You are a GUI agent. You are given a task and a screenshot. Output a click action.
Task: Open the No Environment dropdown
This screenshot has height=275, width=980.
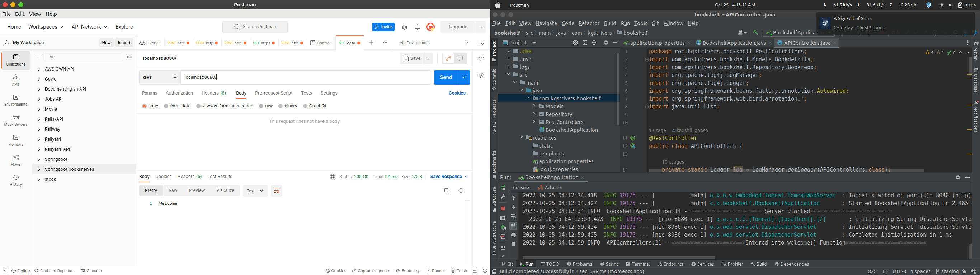pyautogui.click(x=434, y=43)
